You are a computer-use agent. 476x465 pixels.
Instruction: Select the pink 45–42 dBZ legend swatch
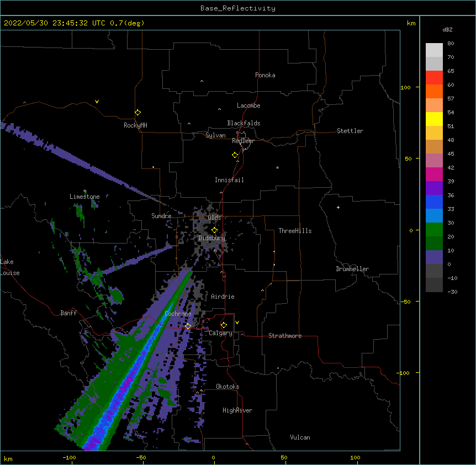[x=434, y=160]
